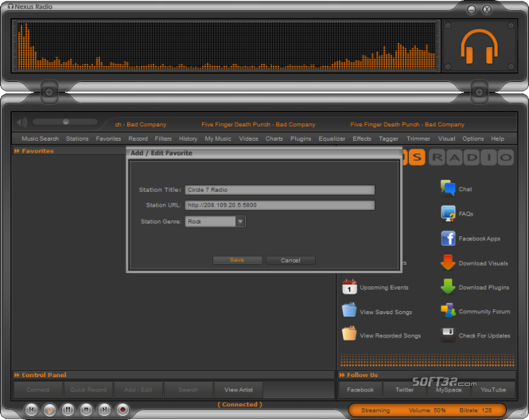Click the orange headphones logo
Screen dimensions: 529x420
(480, 46)
